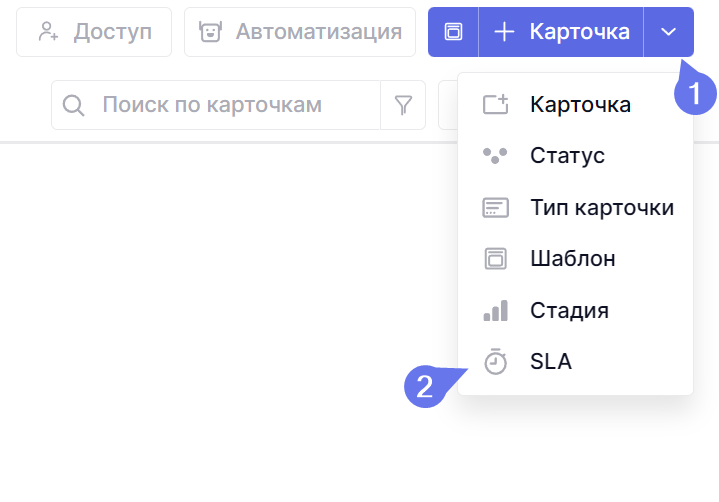This screenshot has width=719, height=502.
Task: Choose "Шаблон" in the dropdown menu
Action: 572,258
